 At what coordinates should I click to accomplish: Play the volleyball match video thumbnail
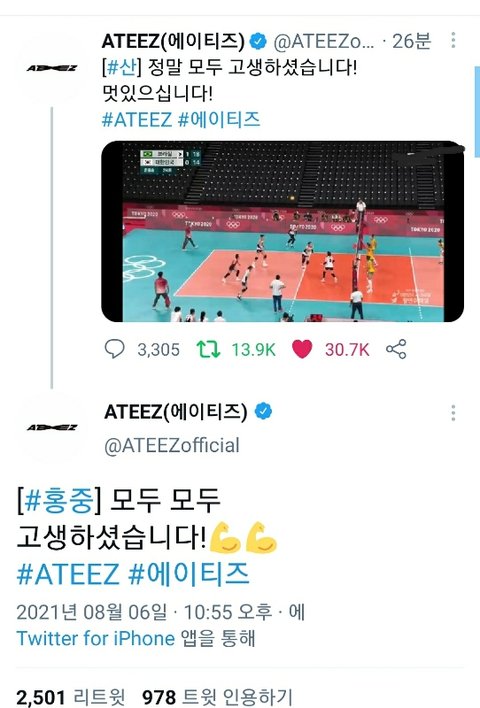click(282, 231)
